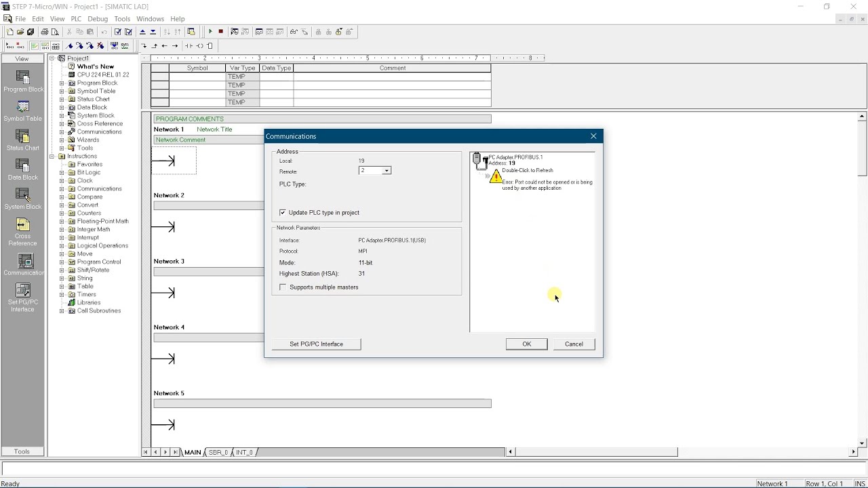The width and height of the screenshot is (868, 488).
Task: Click horizontal scrollbar right arrow
Action: 853,451
